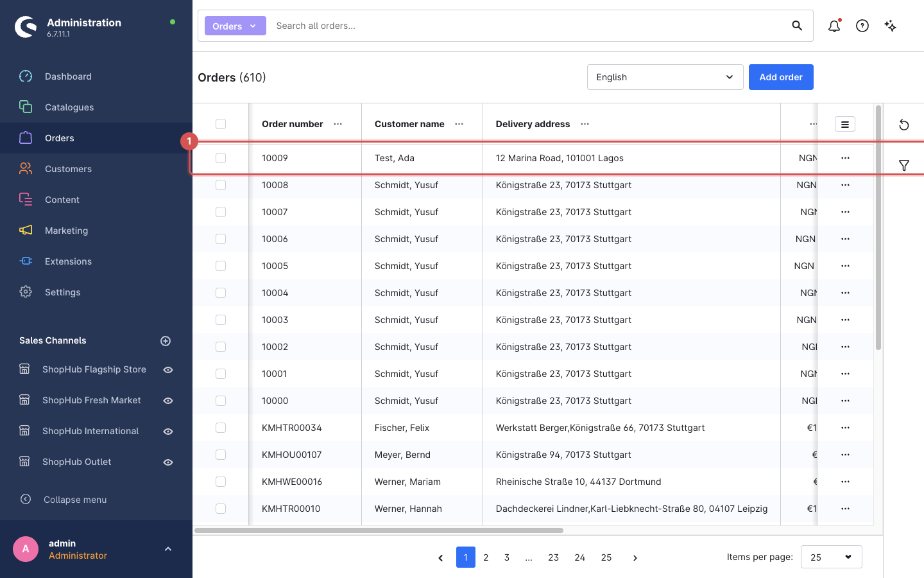Click the pagination ellipsis
The height and width of the screenshot is (578, 924).
529,557
